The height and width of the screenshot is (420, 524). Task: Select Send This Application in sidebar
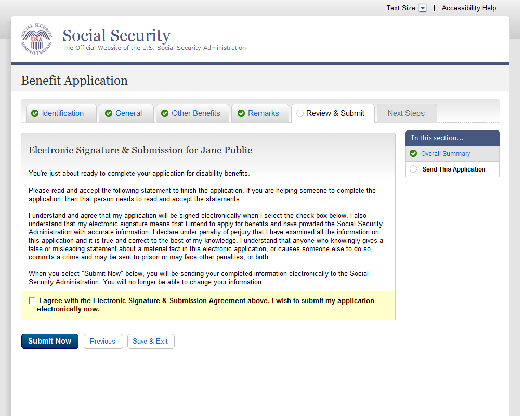click(x=454, y=169)
